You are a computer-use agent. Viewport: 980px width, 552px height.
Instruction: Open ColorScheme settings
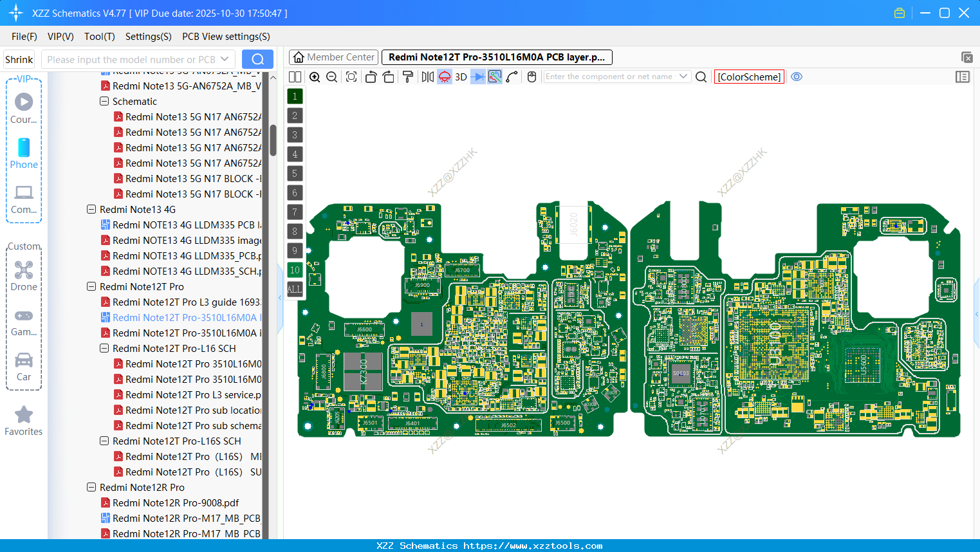tap(749, 77)
